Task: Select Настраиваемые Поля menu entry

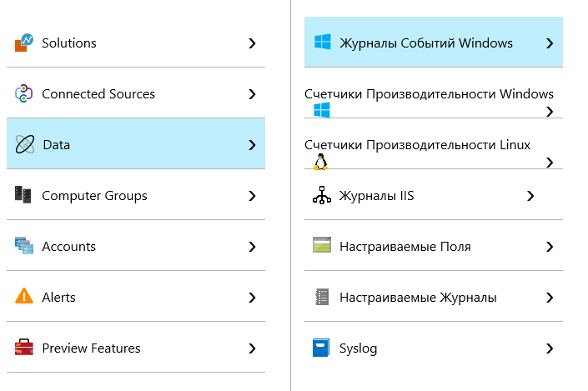Action: pos(405,246)
